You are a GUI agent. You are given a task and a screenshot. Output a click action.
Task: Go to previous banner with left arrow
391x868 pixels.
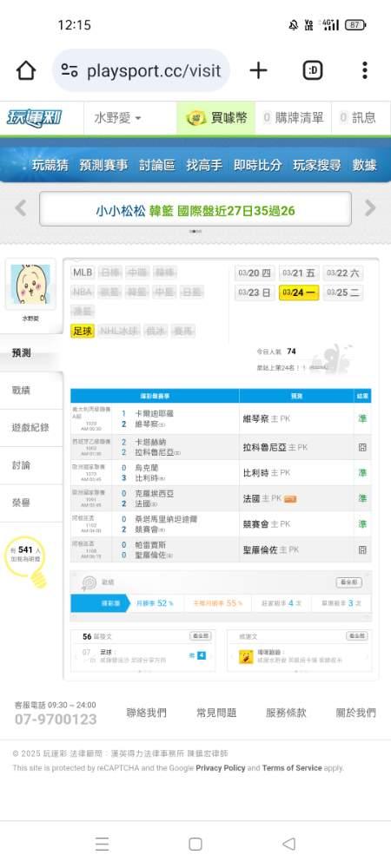[21, 208]
